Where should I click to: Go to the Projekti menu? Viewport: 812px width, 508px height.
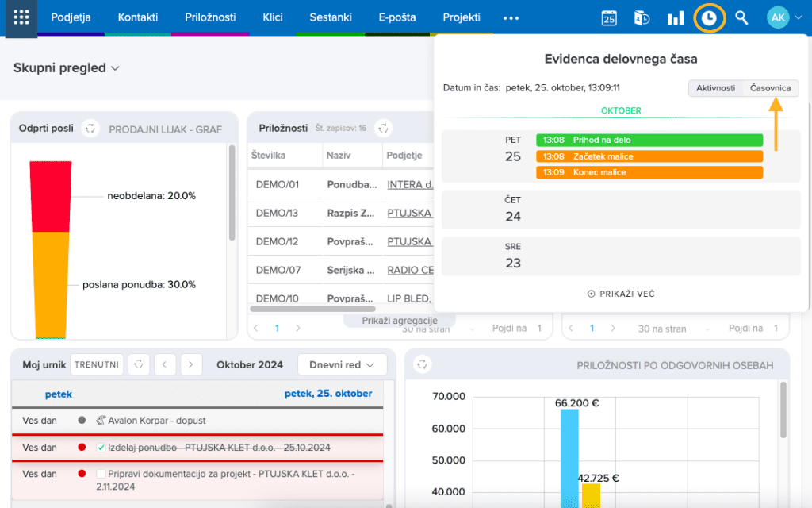pos(462,17)
